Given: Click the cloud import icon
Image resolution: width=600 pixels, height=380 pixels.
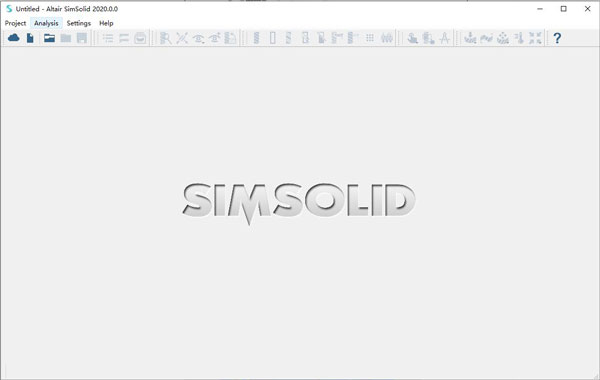Looking at the screenshot, I should pyautogui.click(x=14, y=38).
